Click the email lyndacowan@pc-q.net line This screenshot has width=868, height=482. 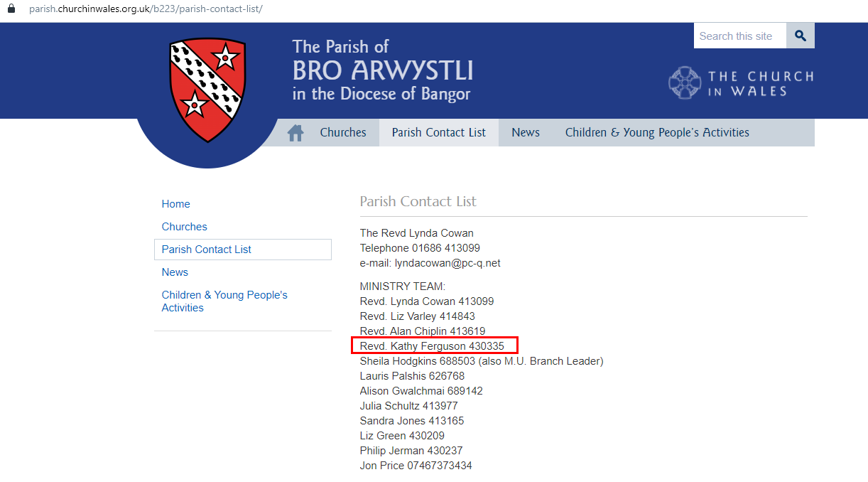point(430,263)
